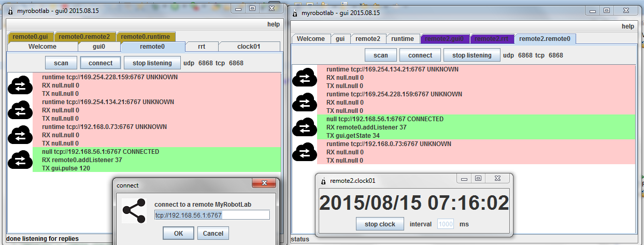Open the remote2 tab
Image resolution: width=644 pixels, height=245 pixels.
[368, 39]
